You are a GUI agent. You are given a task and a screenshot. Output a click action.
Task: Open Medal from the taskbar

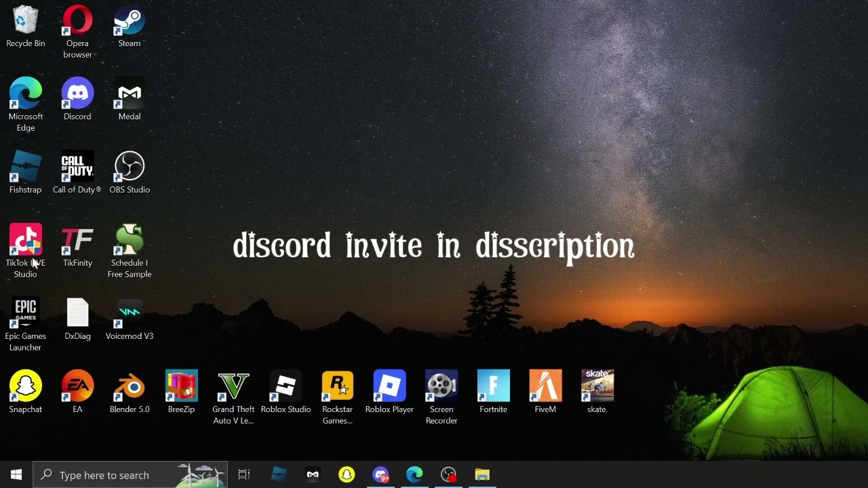[313, 475]
